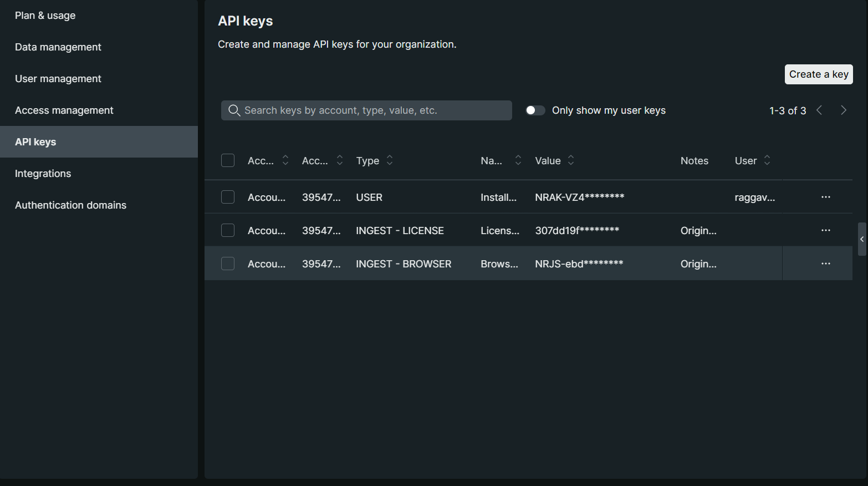This screenshot has width=868, height=486.
Task: Open actions menu for USER key row
Action: [825, 197]
